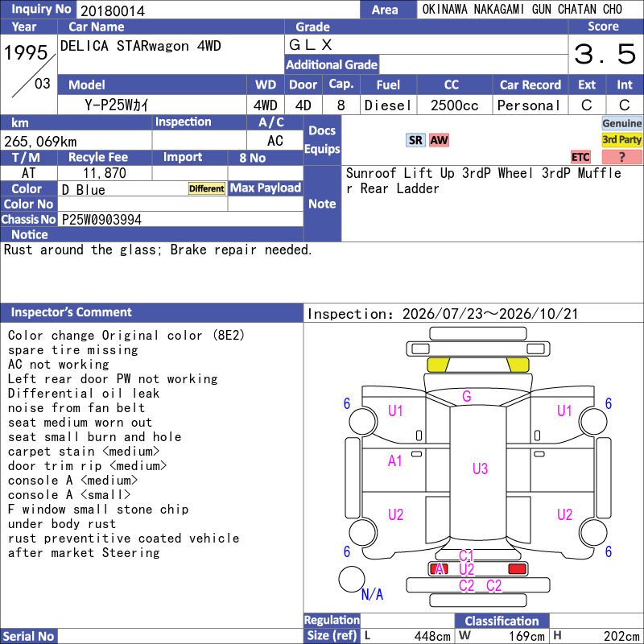Click the red question mark badge
Viewport: 644px width, 644px height.
point(621,157)
